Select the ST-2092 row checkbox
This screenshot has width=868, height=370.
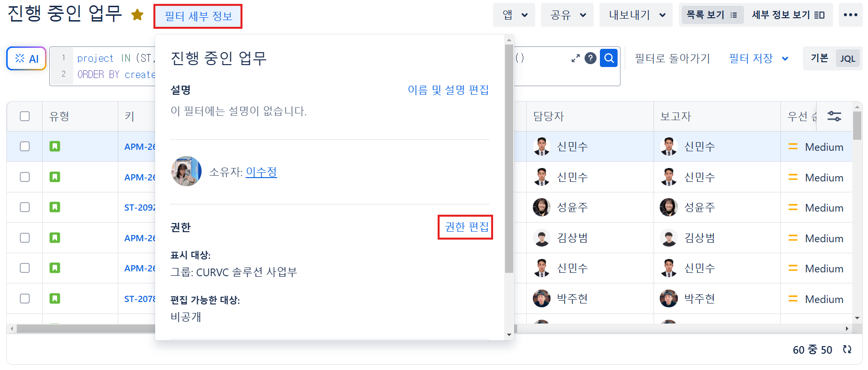pyautogui.click(x=25, y=207)
